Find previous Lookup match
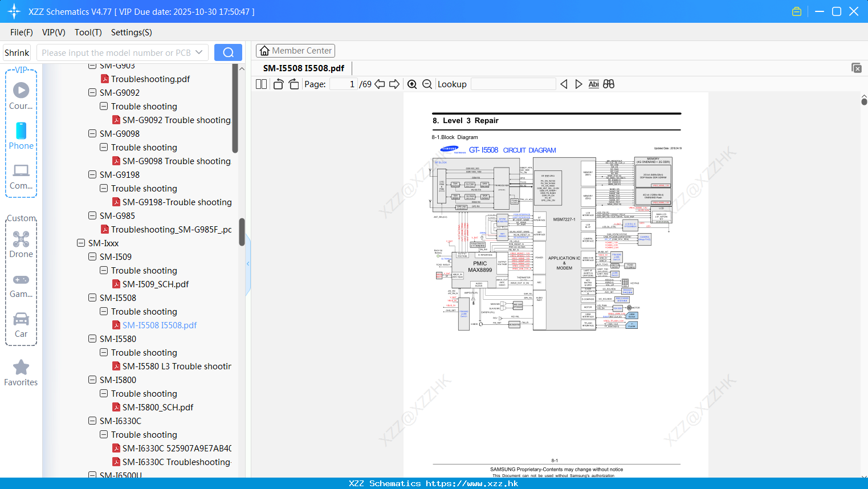The image size is (868, 489). [x=564, y=84]
